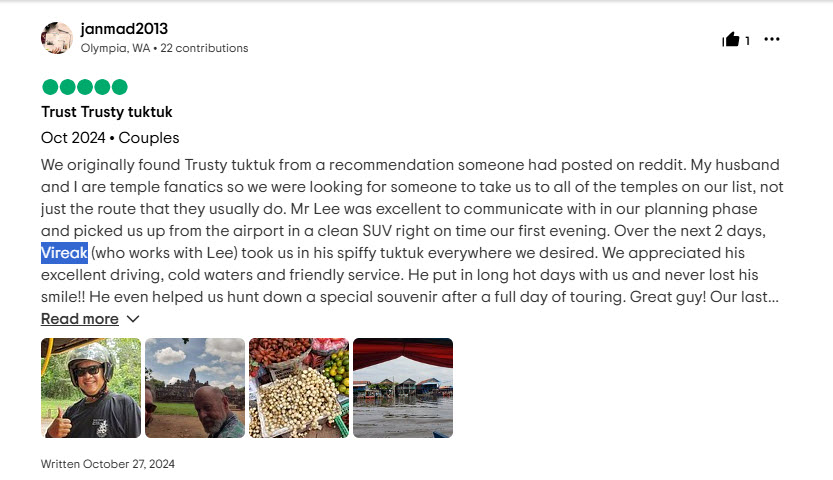Open the temple selfie photo thumbnail
Viewport: 833px width, 480px height.
pyautogui.click(x=195, y=388)
